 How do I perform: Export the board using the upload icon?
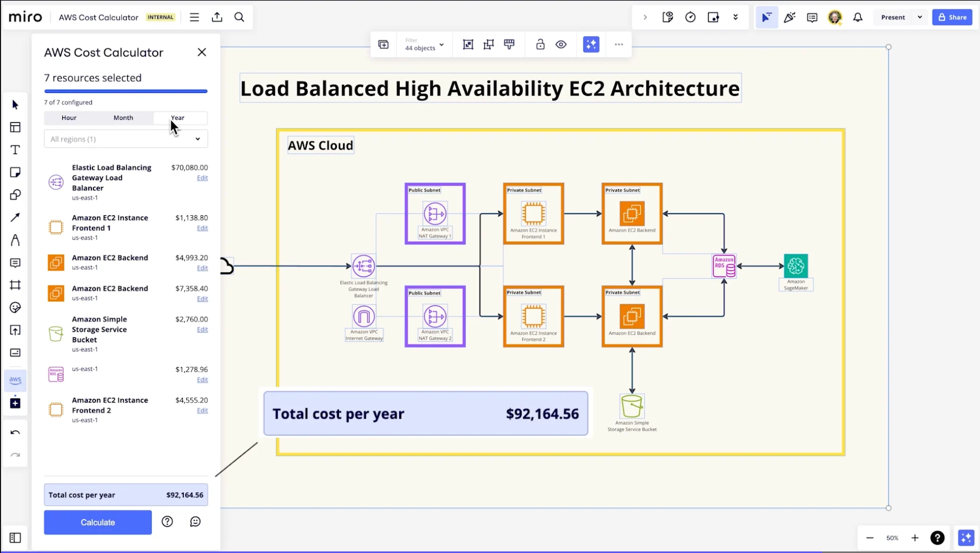click(x=217, y=17)
